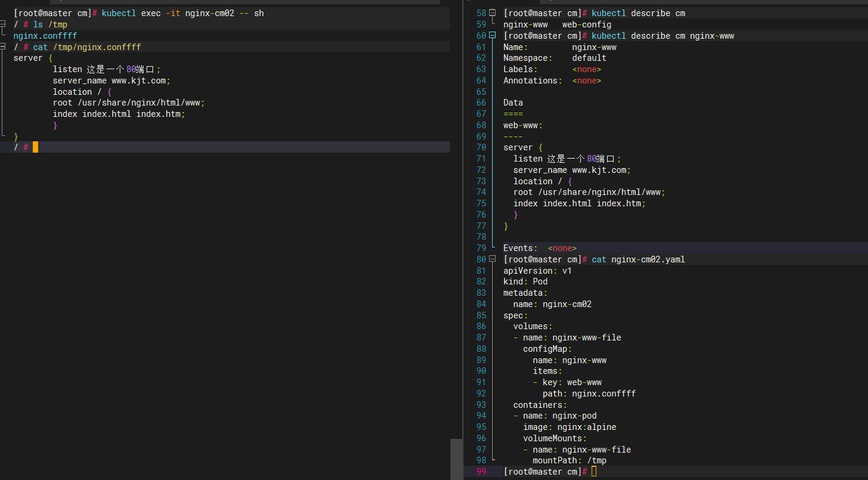This screenshot has width=868, height=480.
Task: Click 'name: nginx-cm02' on line 84
Action: click(552, 304)
